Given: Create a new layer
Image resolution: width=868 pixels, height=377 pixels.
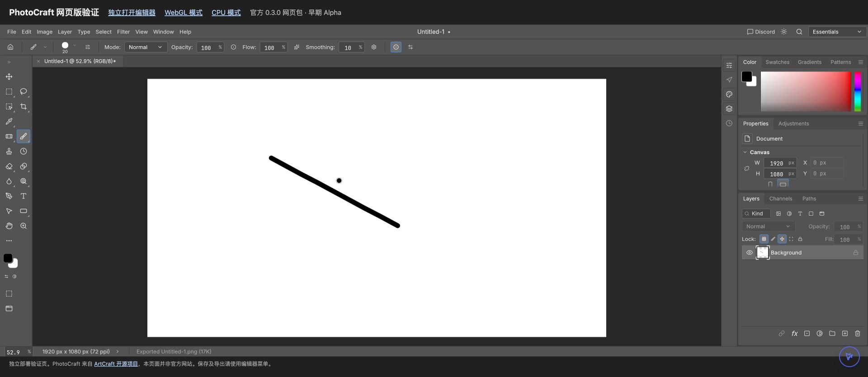Looking at the screenshot, I should pos(845,334).
